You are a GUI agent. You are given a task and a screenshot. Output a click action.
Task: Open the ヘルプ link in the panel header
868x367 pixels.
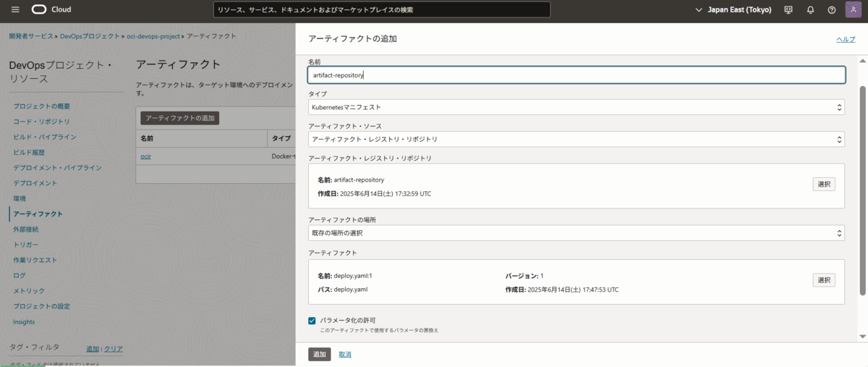(846, 39)
